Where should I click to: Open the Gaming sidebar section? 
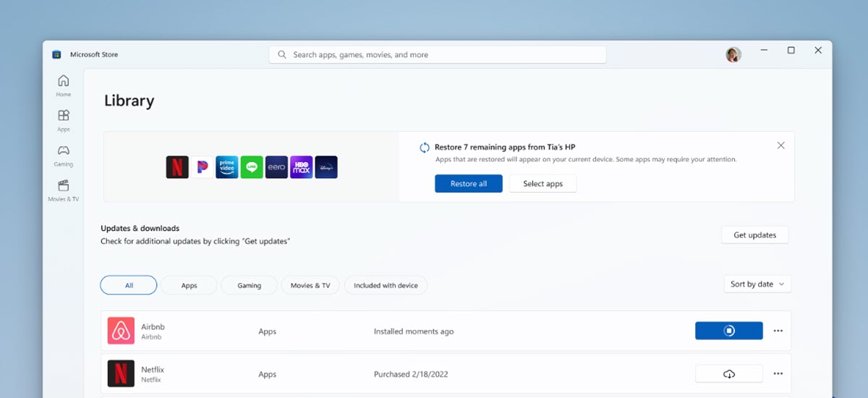(x=64, y=154)
